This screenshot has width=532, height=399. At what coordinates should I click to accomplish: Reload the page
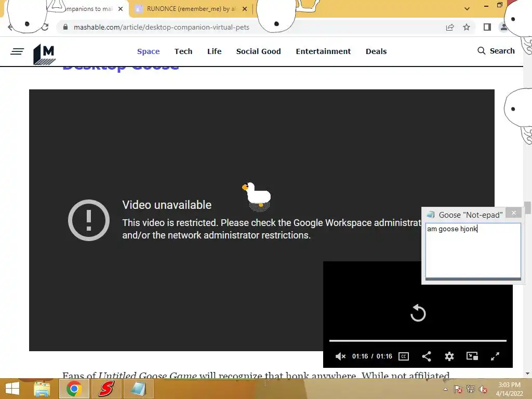[x=45, y=27]
